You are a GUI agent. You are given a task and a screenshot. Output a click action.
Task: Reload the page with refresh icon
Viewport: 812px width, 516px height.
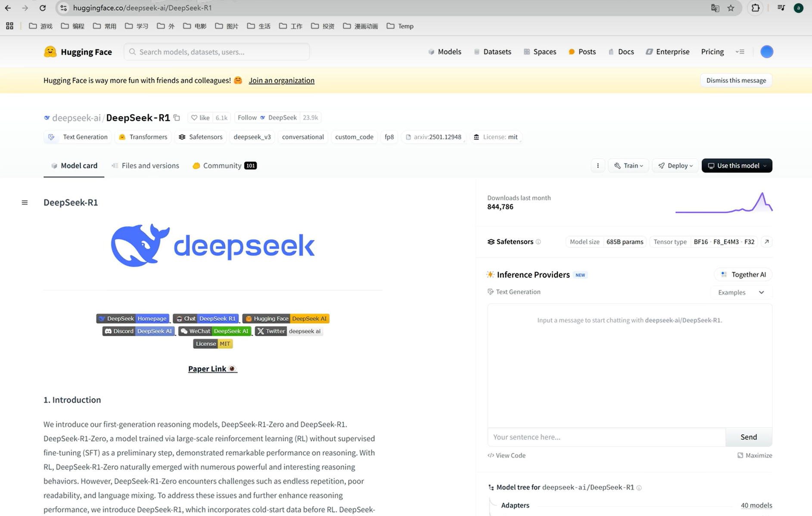pyautogui.click(x=42, y=8)
